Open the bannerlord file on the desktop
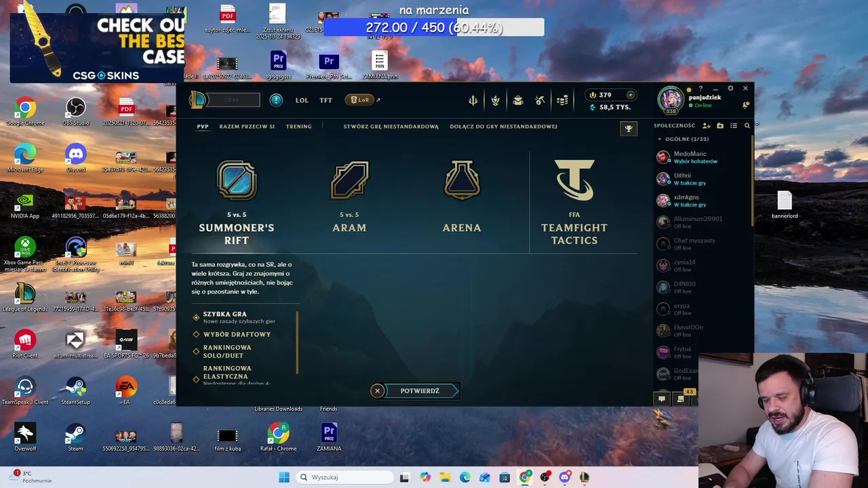868x488 pixels. click(785, 205)
